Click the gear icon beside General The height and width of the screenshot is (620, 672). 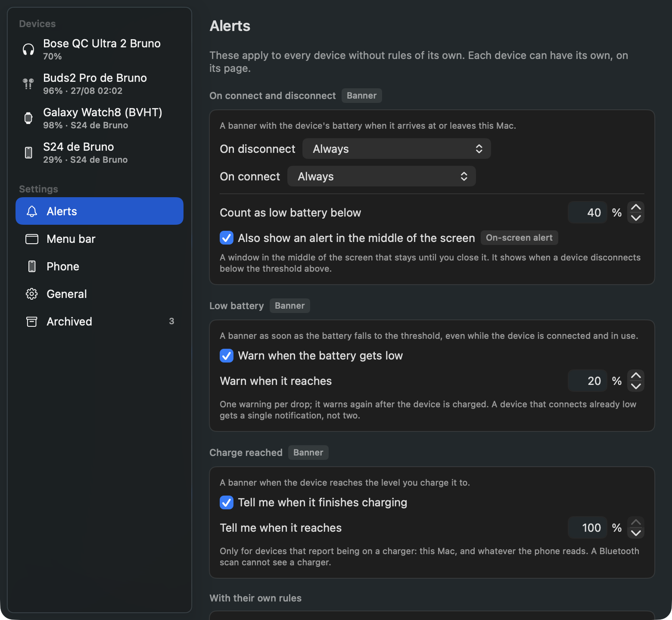click(x=32, y=294)
